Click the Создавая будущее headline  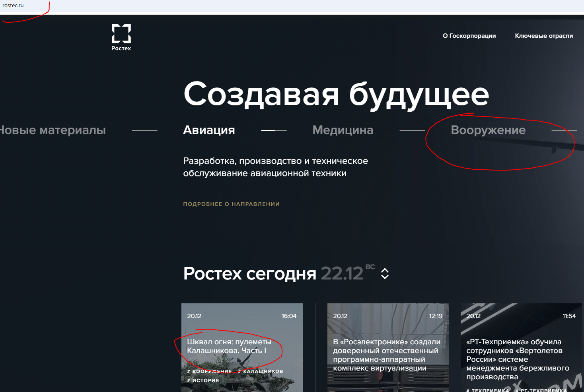336,95
